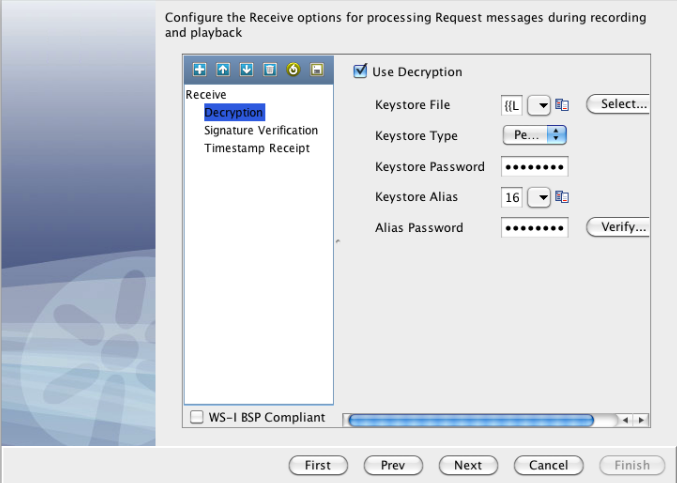
Task: Open the Keystore File dropdown arrow
Action: tap(539, 104)
